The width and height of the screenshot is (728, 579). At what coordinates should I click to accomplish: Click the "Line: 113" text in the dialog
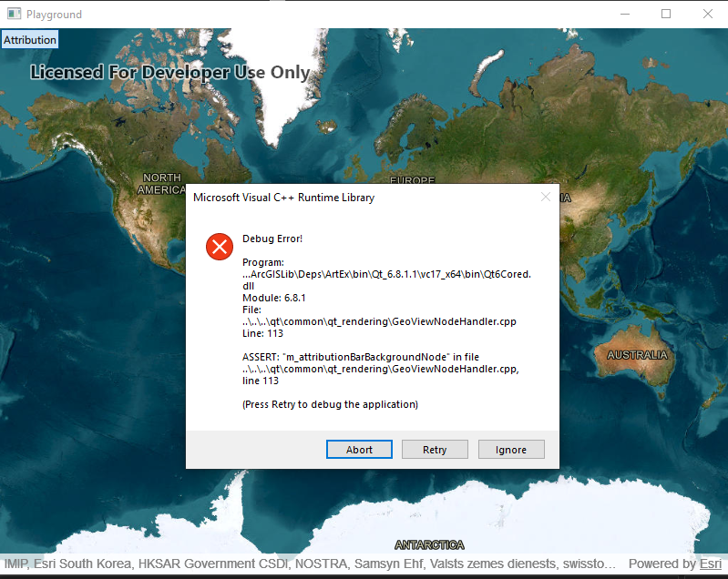pyautogui.click(x=262, y=333)
